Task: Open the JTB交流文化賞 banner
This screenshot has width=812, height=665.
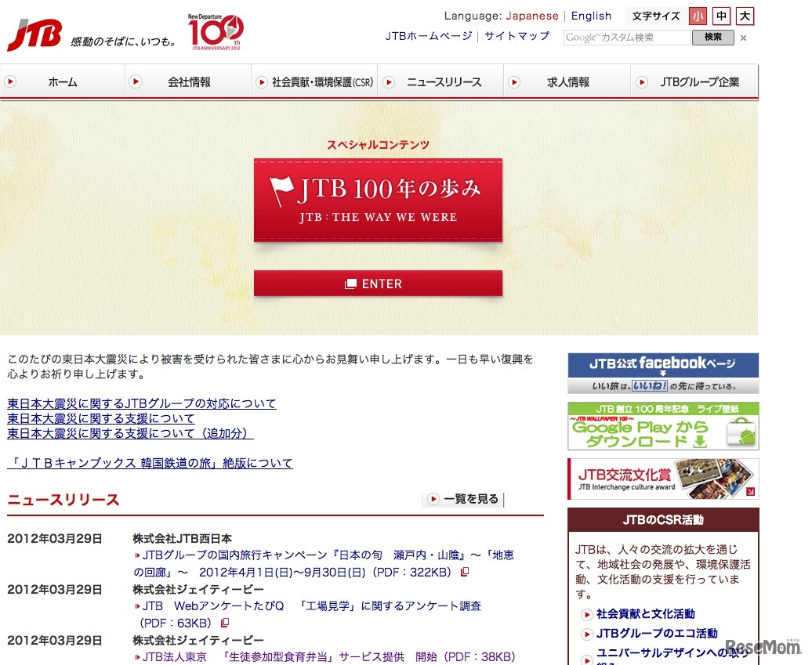Action: click(662, 479)
